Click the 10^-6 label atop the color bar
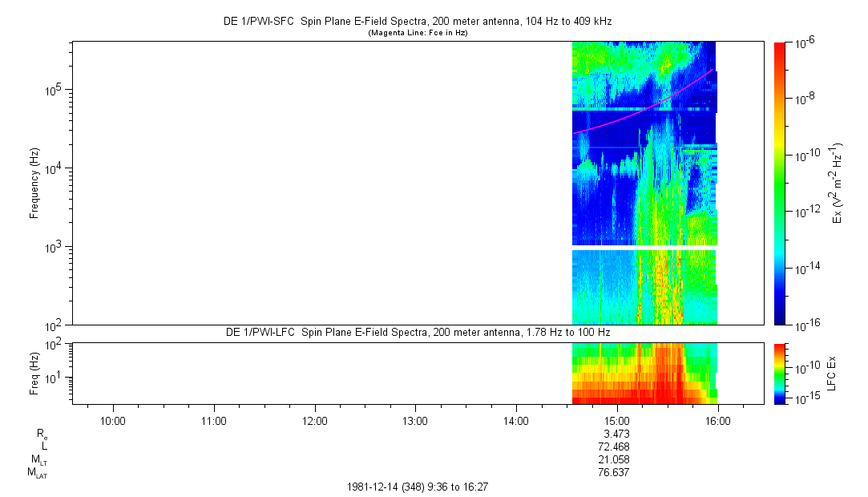 pyautogui.click(x=805, y=42)
